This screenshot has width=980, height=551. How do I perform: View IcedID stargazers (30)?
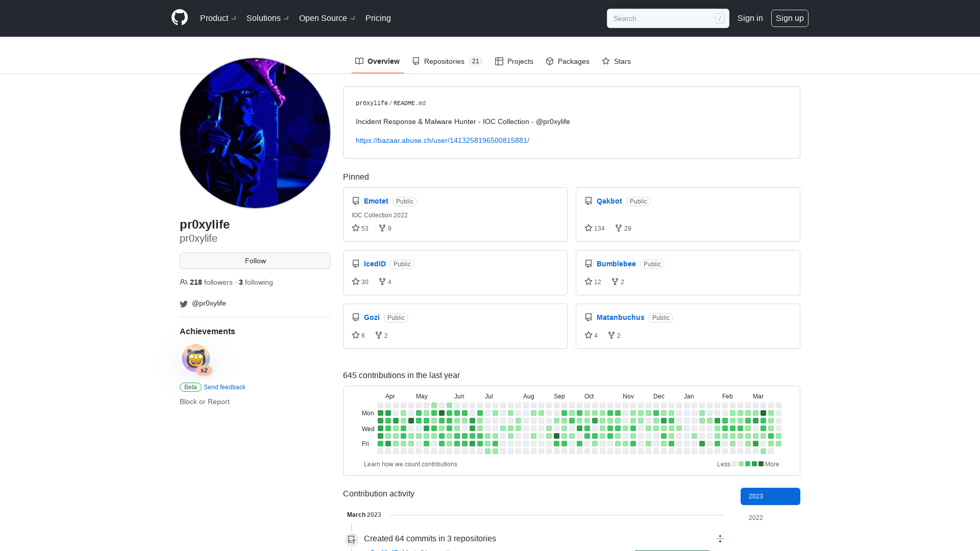(x=360, y=282)
